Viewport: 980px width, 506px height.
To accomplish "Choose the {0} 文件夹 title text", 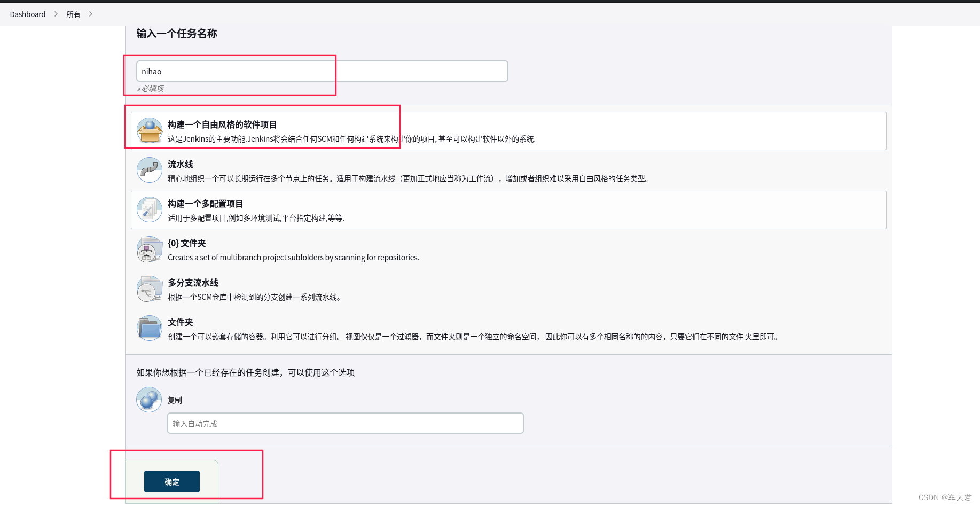I will tap(187, 243).
